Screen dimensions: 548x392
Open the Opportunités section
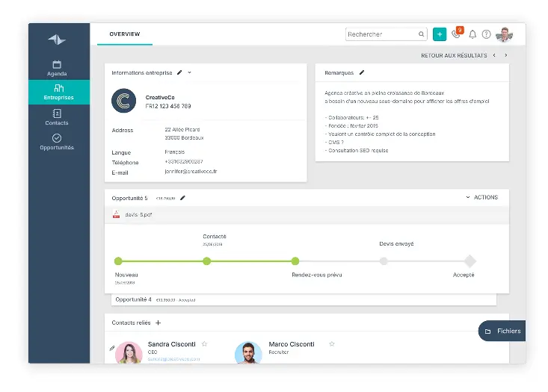(x=57, y=142)
